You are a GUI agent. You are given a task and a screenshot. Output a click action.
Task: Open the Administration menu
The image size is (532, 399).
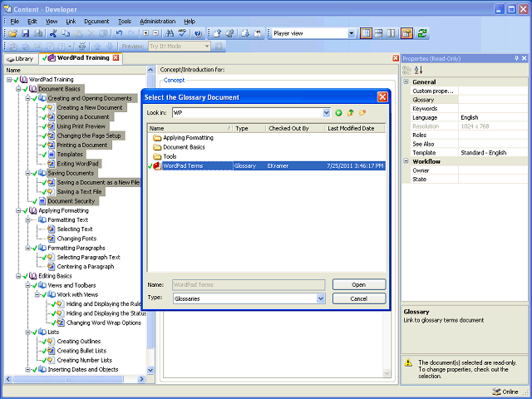click(158, 22)
